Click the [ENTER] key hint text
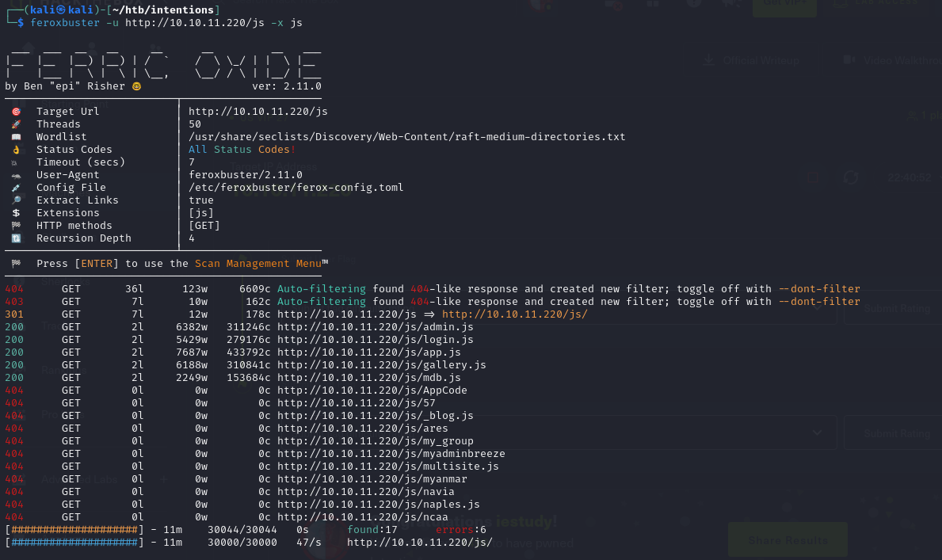The image size is (942, 560). (97, 264)
